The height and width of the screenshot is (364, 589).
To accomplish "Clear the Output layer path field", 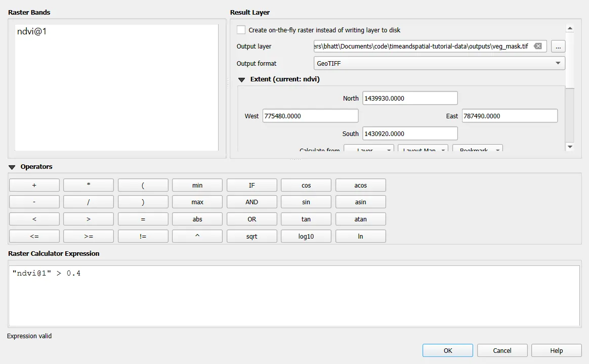I will (538, 46).
